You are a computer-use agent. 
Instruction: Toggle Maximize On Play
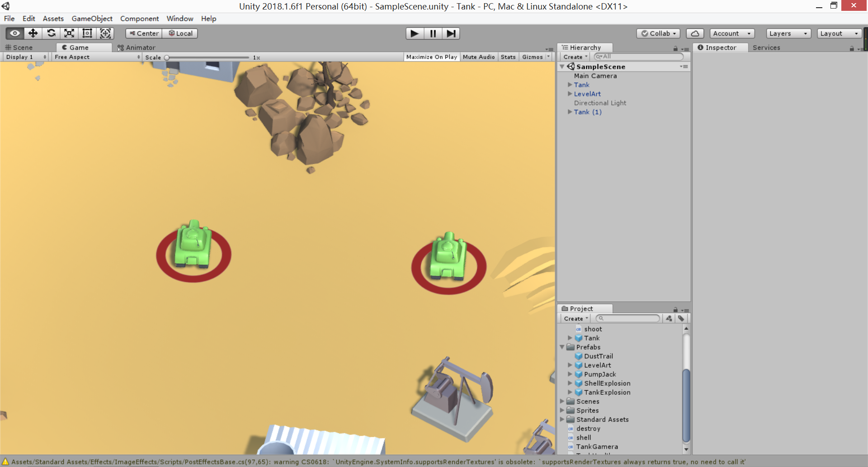431,57
